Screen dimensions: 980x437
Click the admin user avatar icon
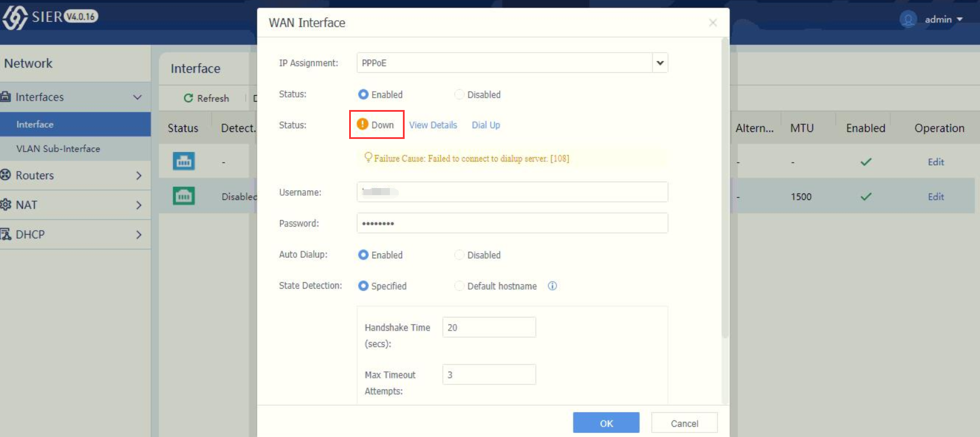(907, 20)
